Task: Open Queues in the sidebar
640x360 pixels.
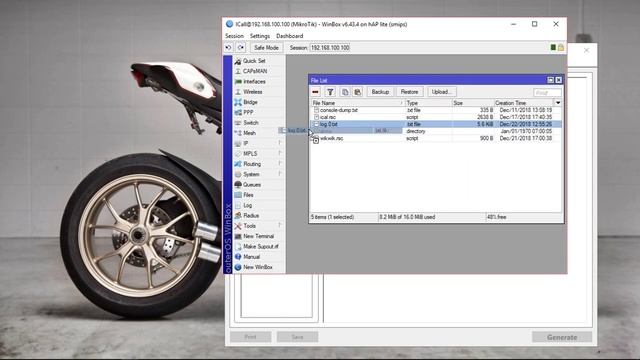Action: (x=252, y=184)
